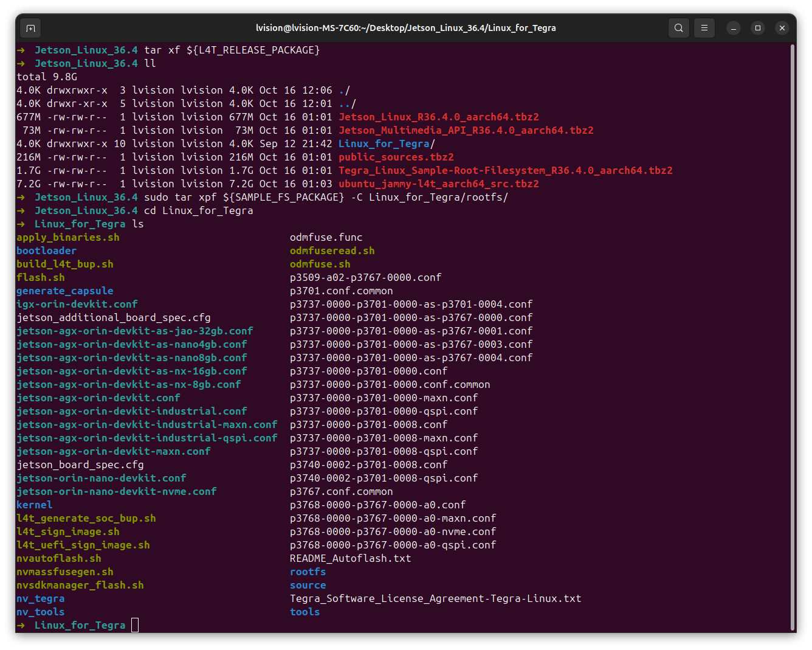The height and width of the screenshot is (650, 812).
Task: Click p3509-a02-p3767-0000.conf entry
Action: point(366,277)
